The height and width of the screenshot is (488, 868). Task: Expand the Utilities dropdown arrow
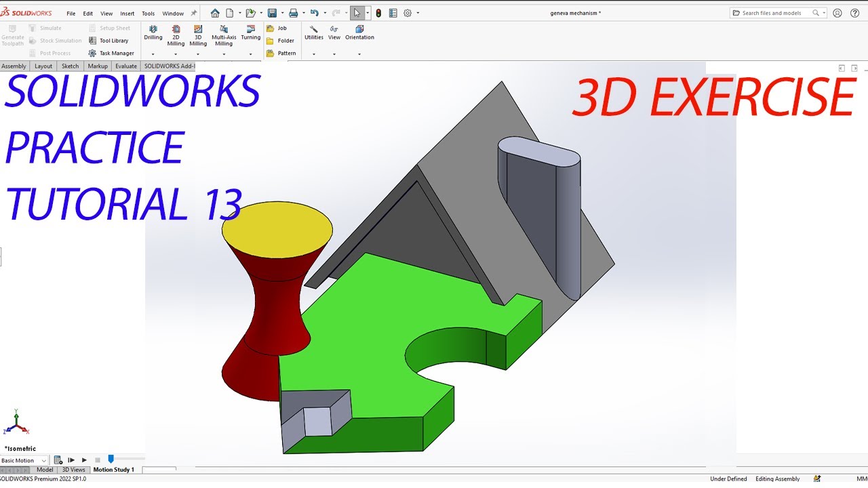click(314, 54)
